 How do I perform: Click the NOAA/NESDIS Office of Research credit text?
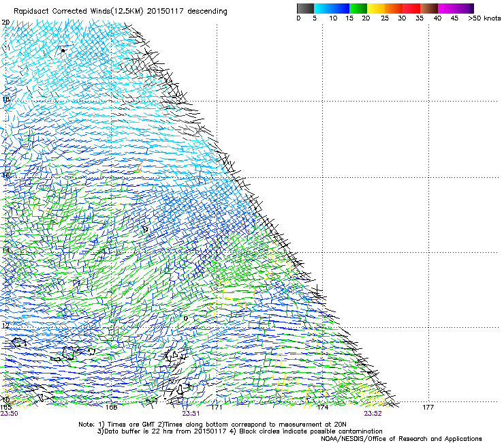[x=401, y=439]
